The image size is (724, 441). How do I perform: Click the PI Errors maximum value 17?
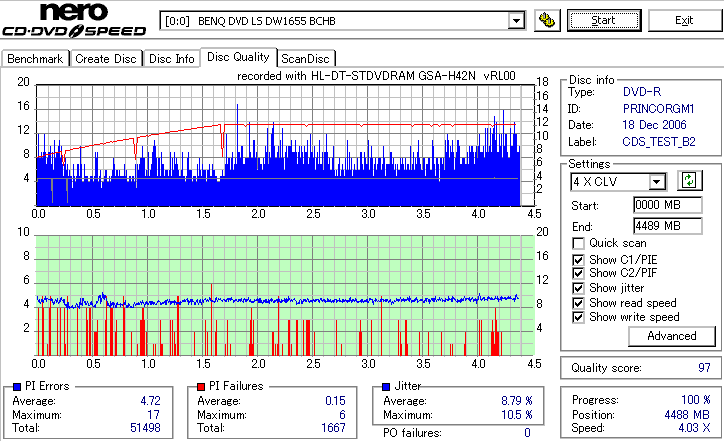coord(154,415)
